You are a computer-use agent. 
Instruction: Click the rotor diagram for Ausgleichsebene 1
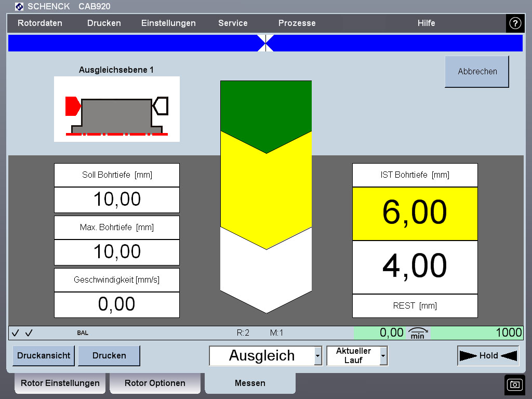pyautogui.click(x=117, y=109)
